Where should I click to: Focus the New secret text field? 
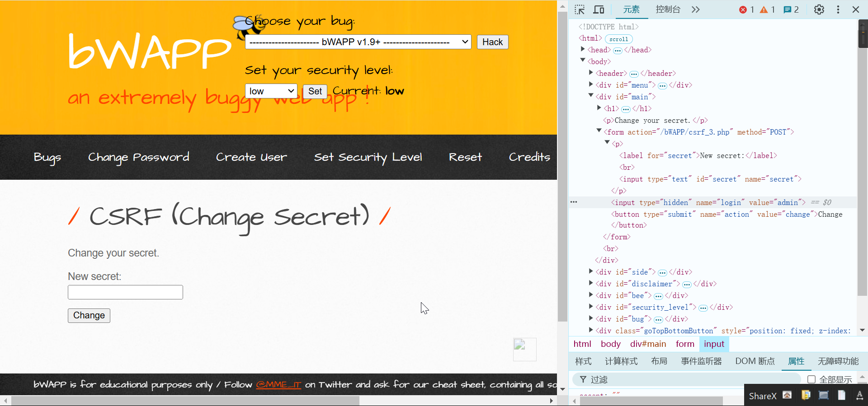tap(125, 292)
